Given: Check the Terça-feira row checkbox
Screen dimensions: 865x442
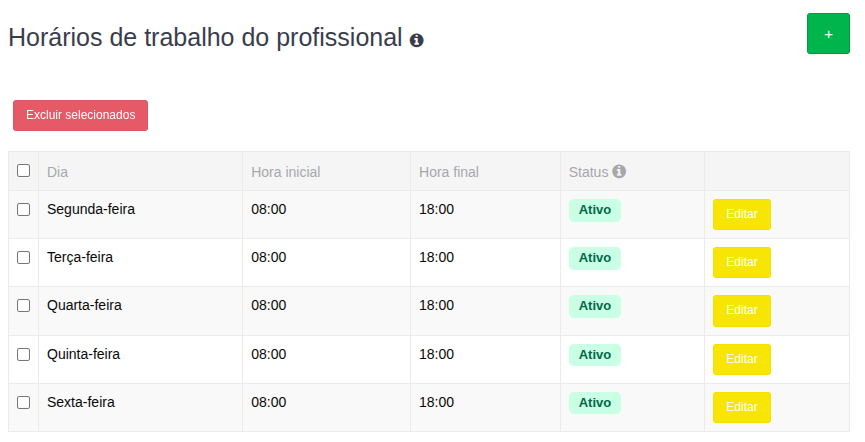Looking at the screenshot, I should click(24, 257).
